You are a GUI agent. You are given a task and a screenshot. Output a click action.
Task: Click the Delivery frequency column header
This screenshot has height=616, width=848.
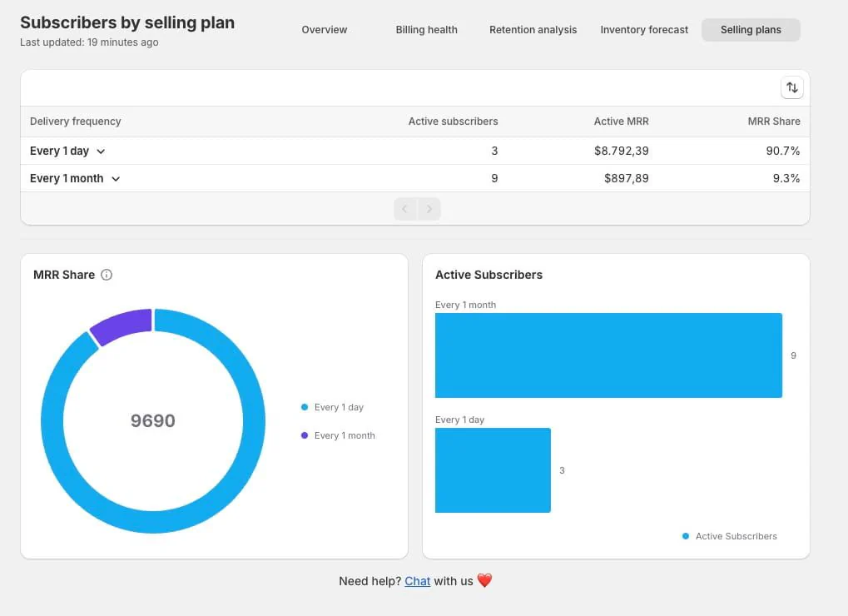75,122
